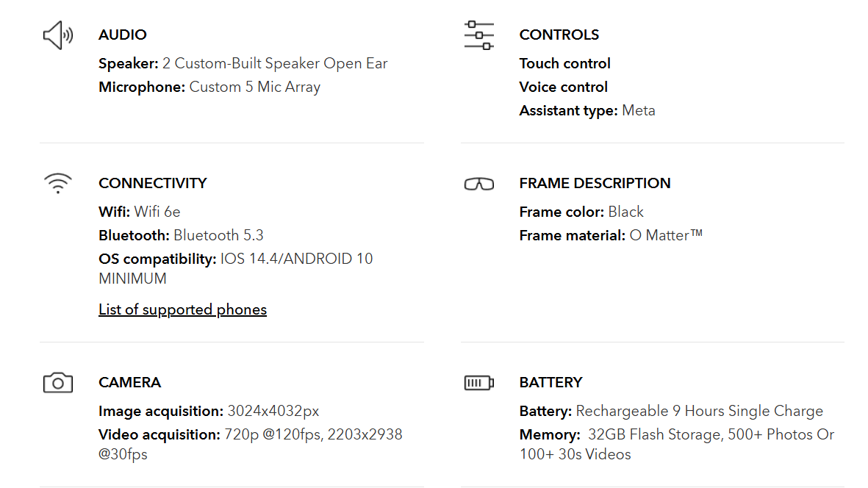Click the Image acquisition resolution line

(x=209, y=411)
